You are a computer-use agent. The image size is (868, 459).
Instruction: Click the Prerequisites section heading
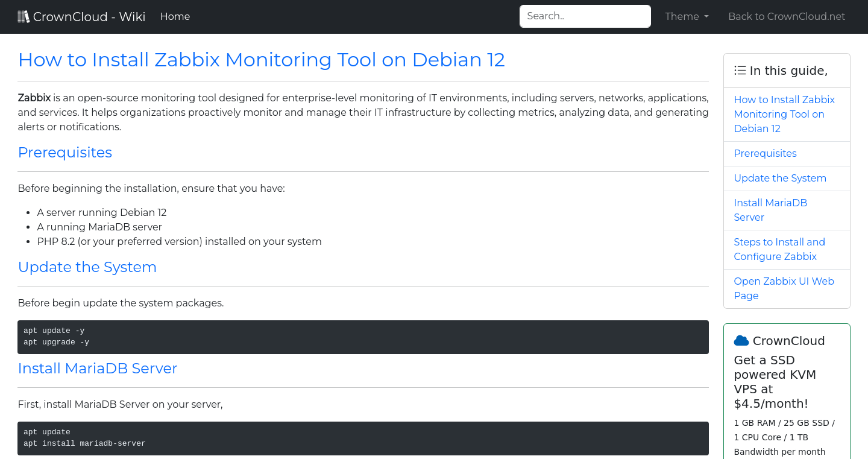(65, 153)
